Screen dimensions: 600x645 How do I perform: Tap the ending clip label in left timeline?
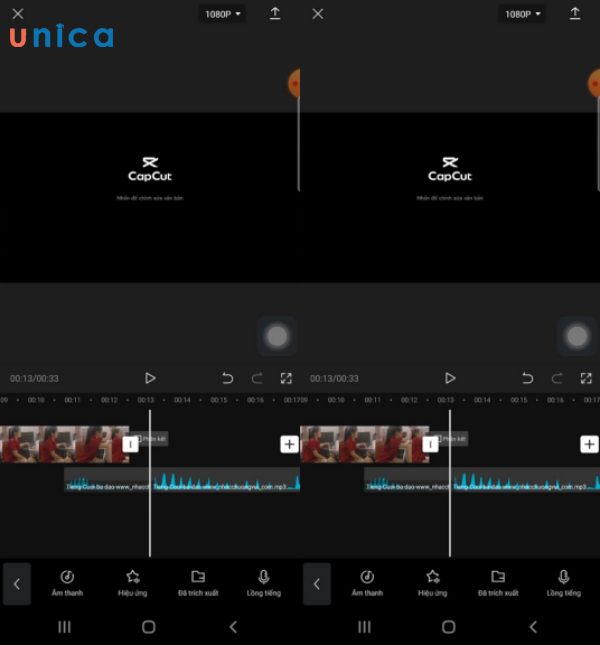tap(153, 439)
